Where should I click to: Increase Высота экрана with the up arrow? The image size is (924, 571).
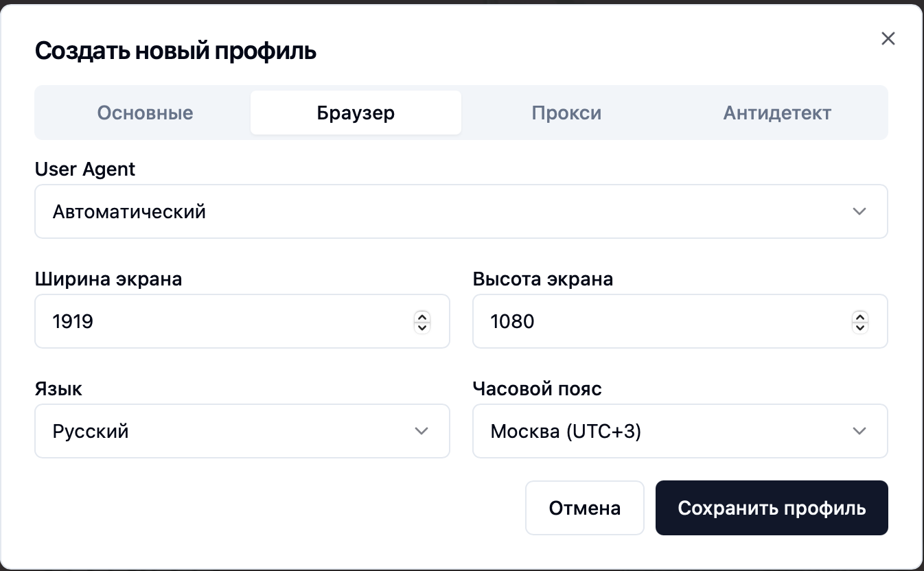(x=860, y=316)
